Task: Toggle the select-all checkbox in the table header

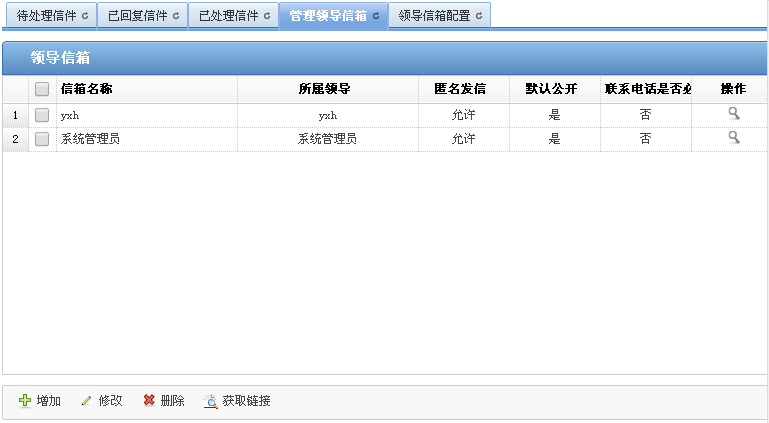Action: tap(42, 89)
